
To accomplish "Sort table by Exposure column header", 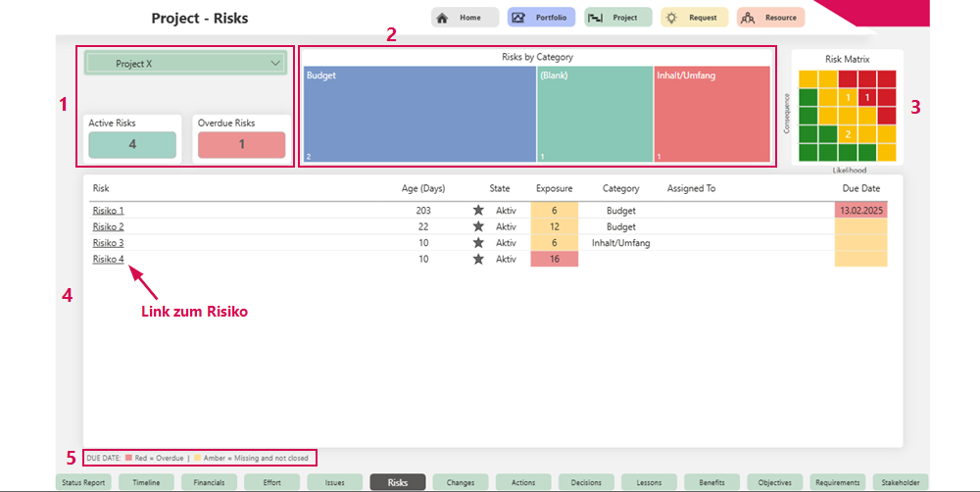I will coord(554,188).
